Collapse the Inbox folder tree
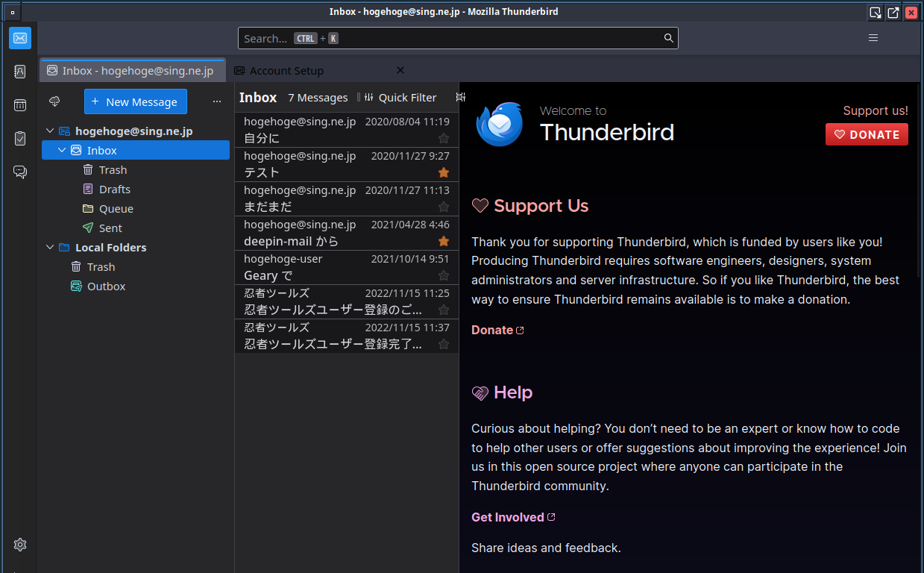The width and height of the screenshot is (924, 573). pos(62,150)
